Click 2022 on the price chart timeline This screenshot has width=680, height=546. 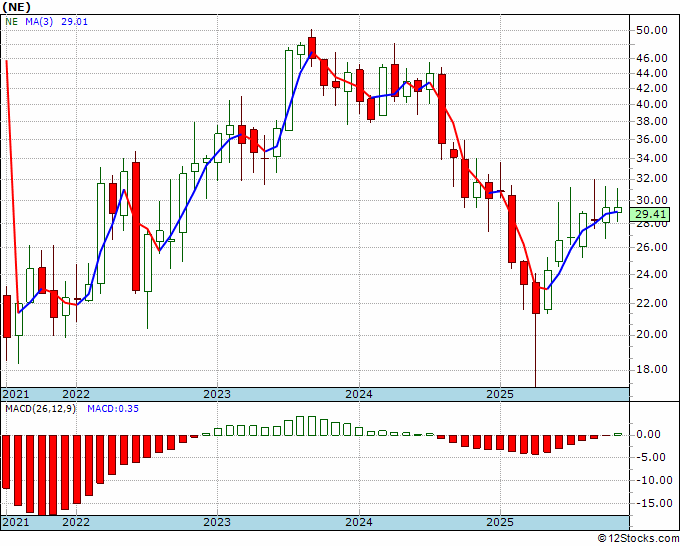76,394
